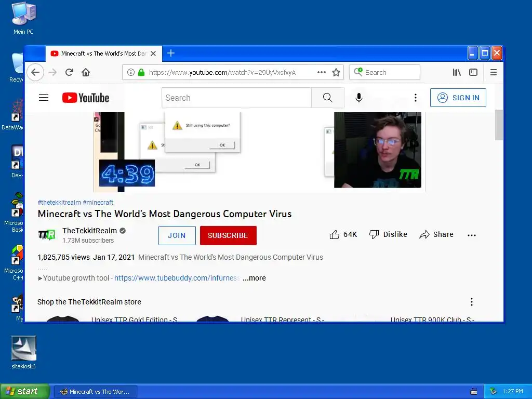Join the channel with JOIN button
Image resolution: width=532 pixels, height=399 pixels.
point(177,235)
